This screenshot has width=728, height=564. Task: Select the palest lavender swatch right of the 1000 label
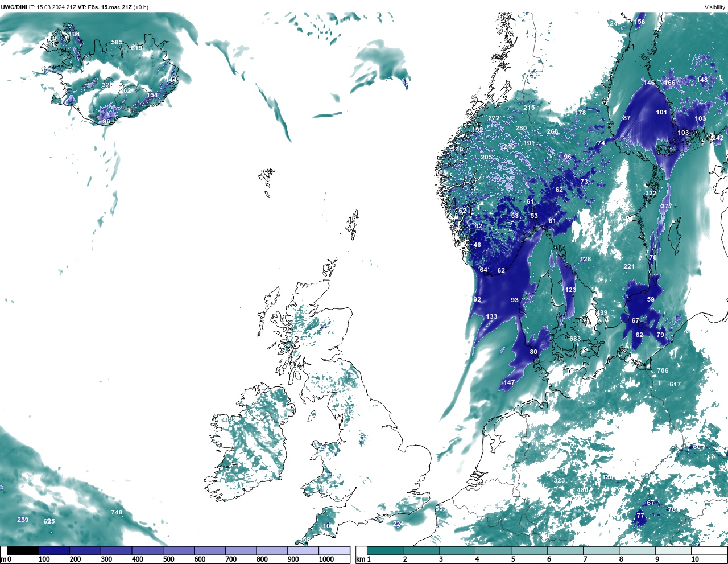click(x=334, y=550)
